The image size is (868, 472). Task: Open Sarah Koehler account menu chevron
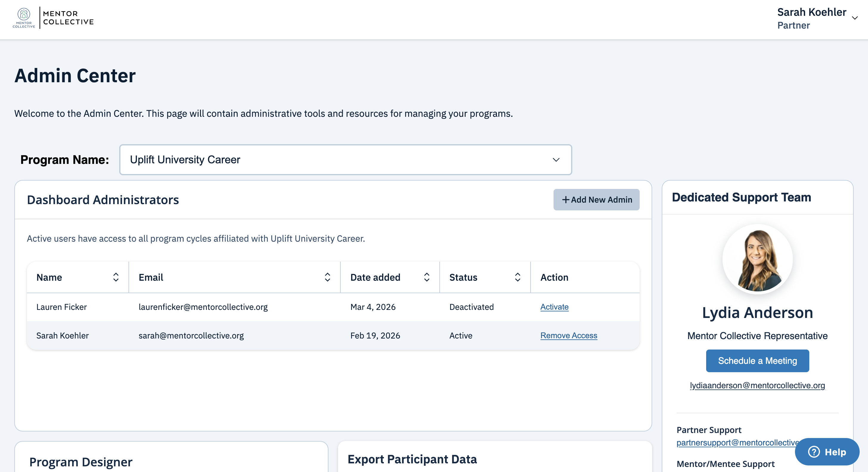pyautogui.click(x=855, y=18)
